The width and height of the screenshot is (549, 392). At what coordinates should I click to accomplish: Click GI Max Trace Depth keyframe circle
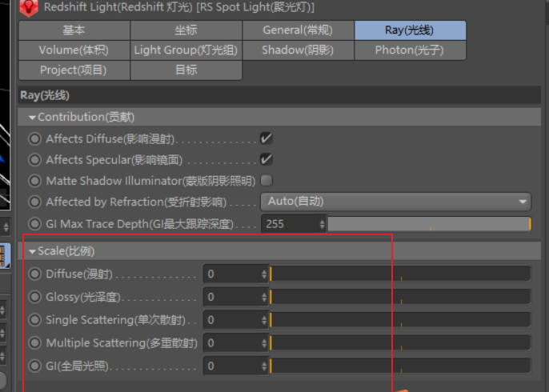[34, 224]
